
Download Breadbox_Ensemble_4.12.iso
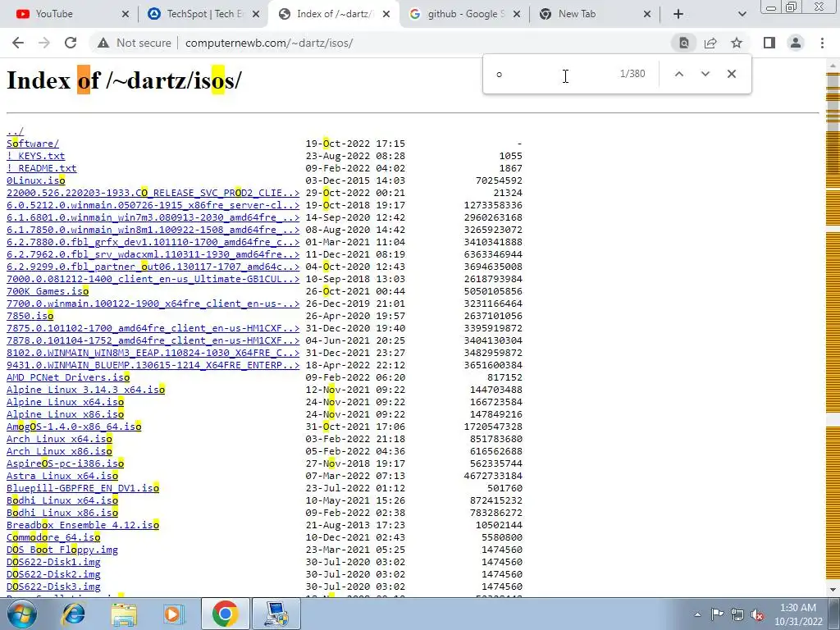coord(83,526)
